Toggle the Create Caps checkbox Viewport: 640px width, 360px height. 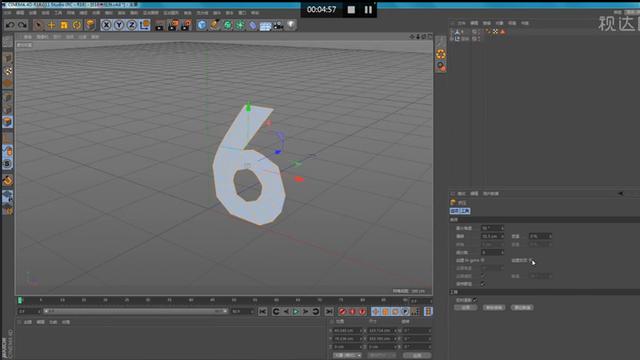click(x=531, y=260)
